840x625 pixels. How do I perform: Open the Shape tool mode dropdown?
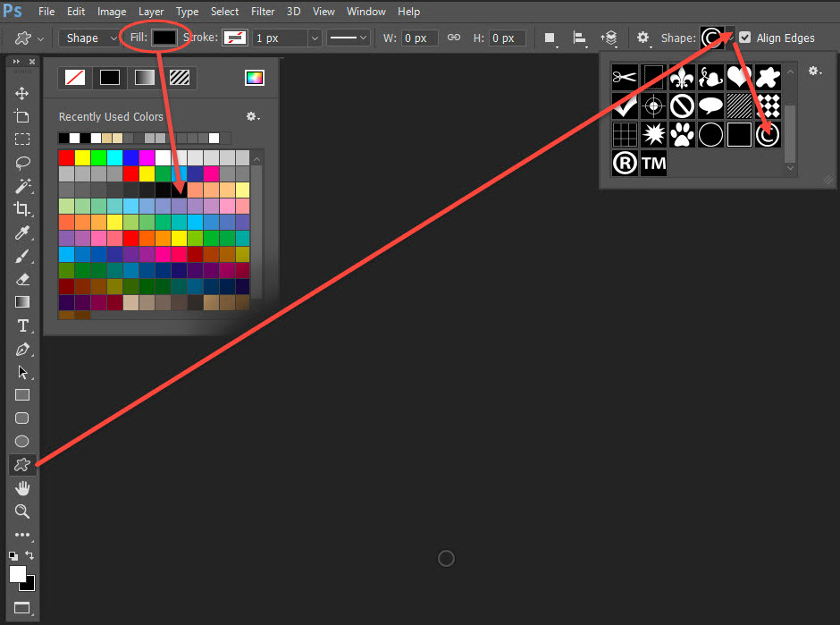[89, 38]
